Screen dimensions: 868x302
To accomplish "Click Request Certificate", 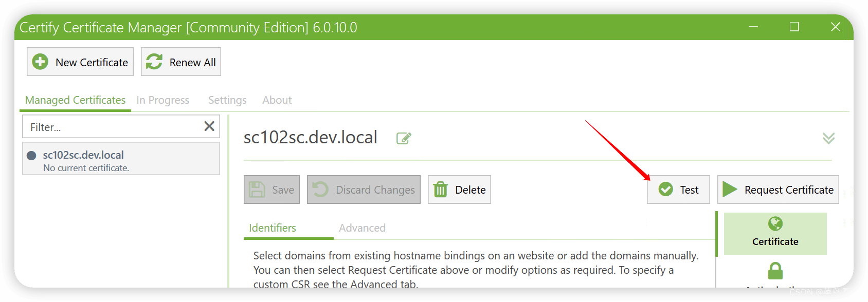I will [778, 190].
